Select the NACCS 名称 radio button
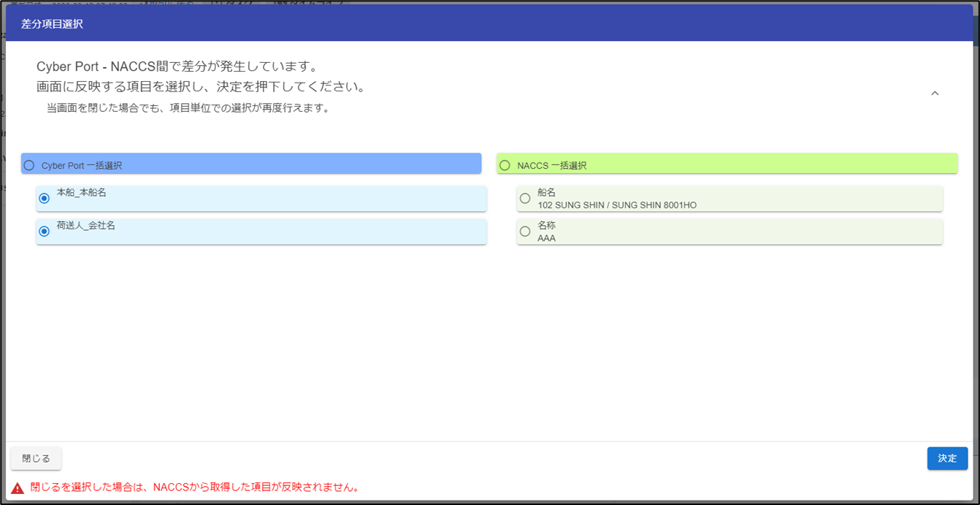The height and width of the screenshot is (505, 980). coord(525,231)
